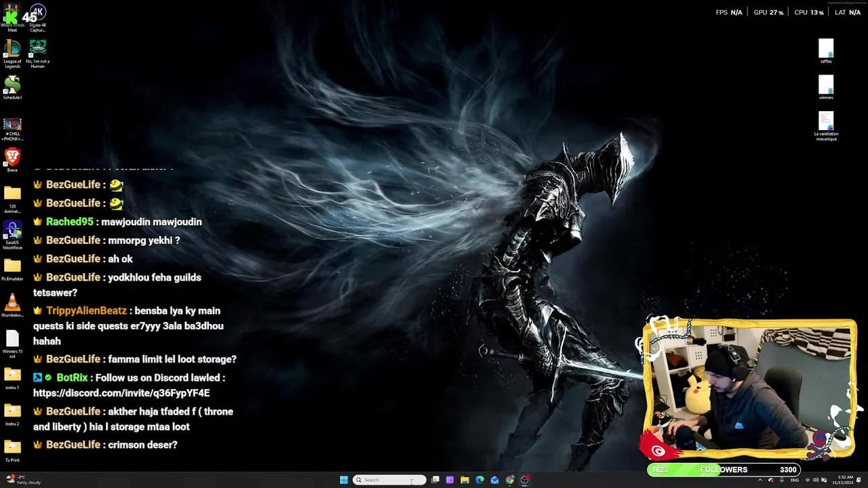Select the Wumbalow VLC media file

click(12, 306)
